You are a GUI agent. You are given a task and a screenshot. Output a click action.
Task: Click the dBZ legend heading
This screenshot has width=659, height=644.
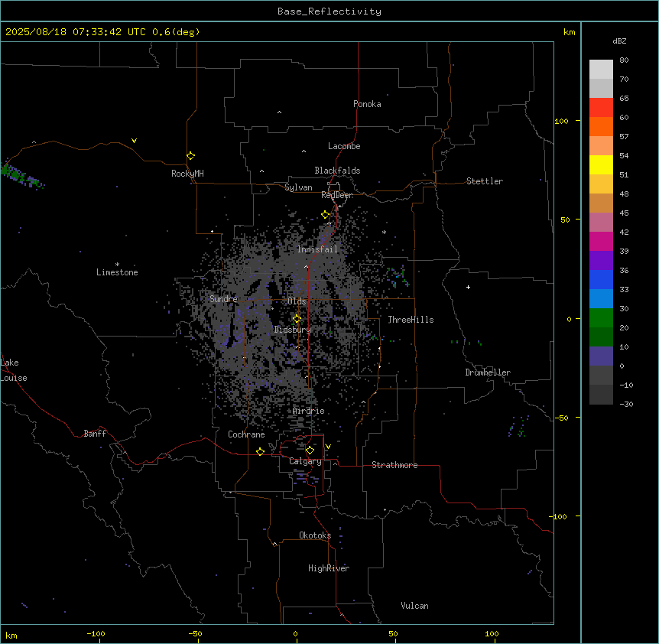[619, 41]
